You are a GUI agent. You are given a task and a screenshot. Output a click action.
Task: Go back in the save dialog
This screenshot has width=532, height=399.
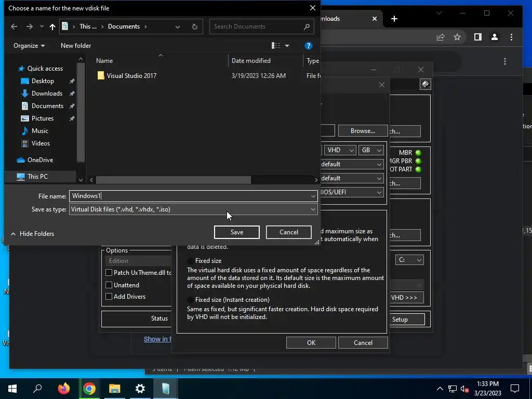point(14,26)
